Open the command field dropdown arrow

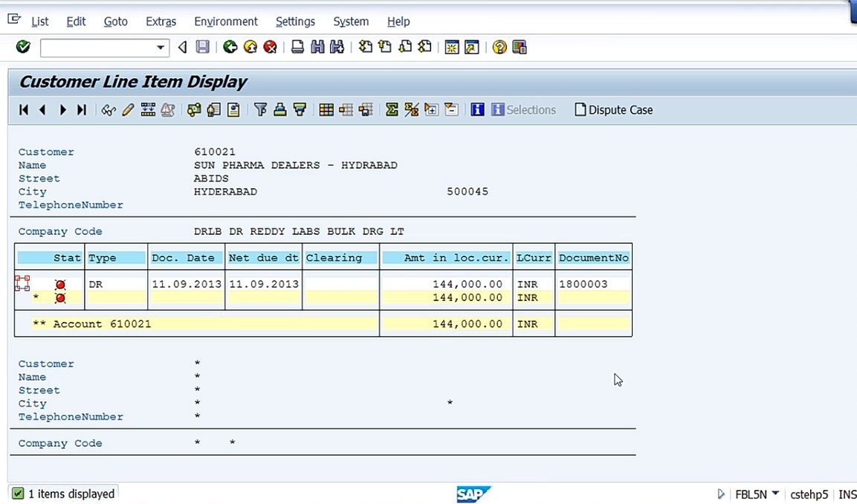160,48
